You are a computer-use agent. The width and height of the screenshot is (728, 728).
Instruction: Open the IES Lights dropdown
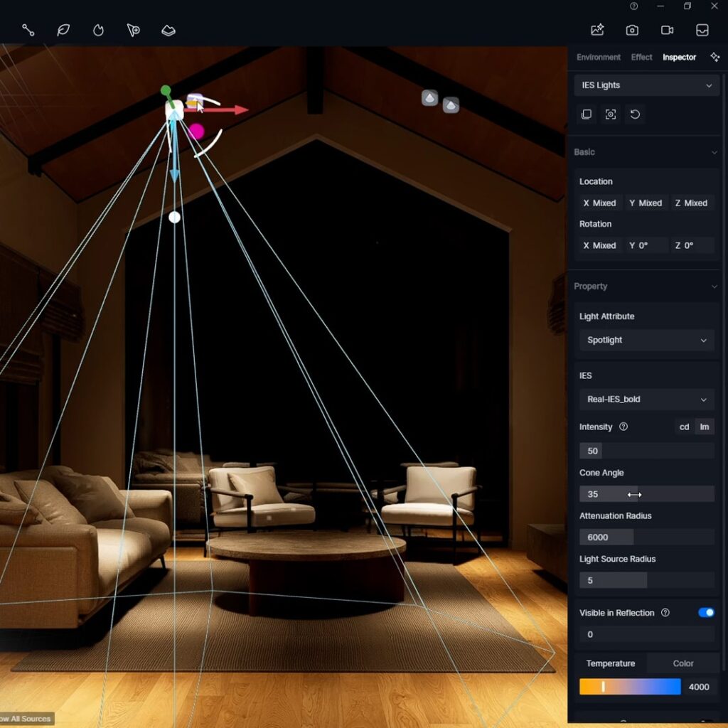(x=646, y=85)
